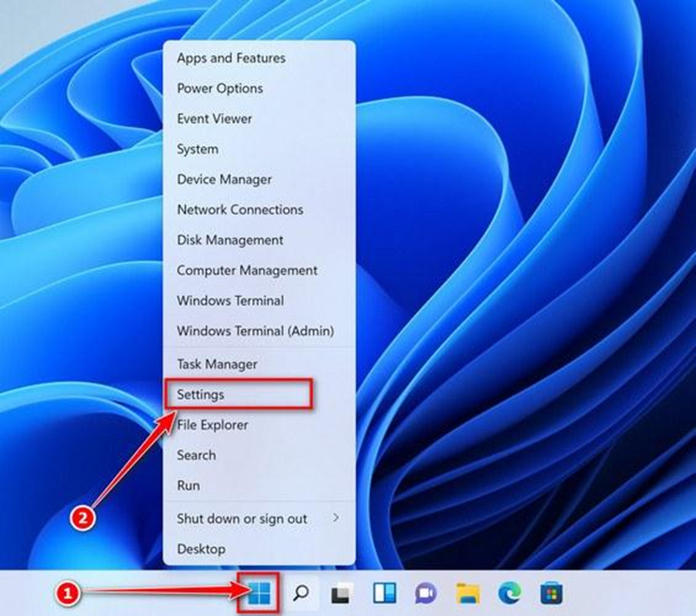Open the Windows Start button
Viewport: 696px width, 616px height.
(x=258, y=593)
